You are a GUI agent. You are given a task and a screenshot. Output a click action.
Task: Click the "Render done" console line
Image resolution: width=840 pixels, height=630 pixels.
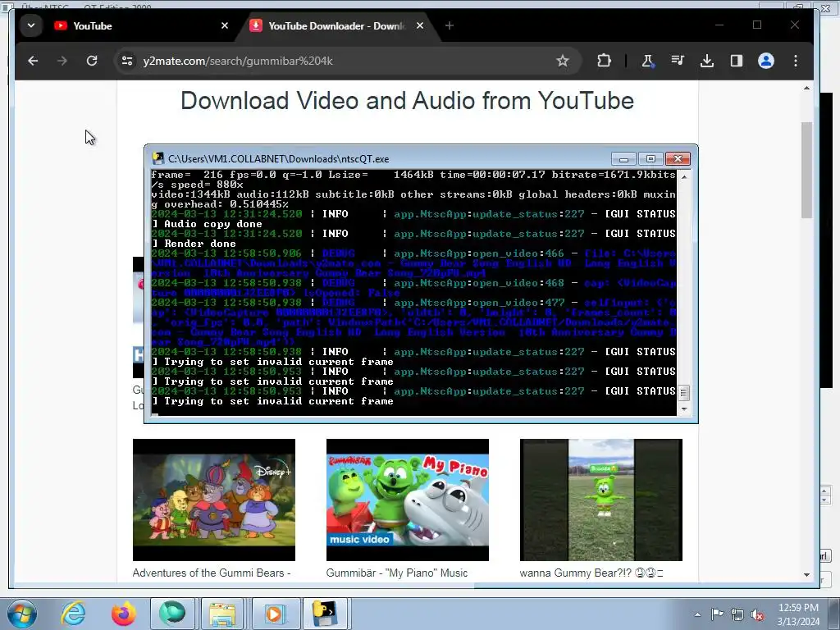200,244
